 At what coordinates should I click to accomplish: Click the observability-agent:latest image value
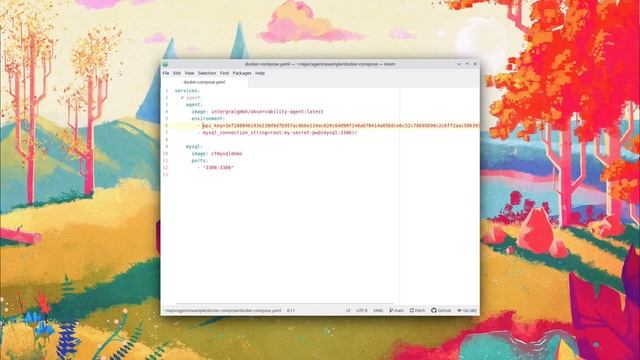pos(267,111)
